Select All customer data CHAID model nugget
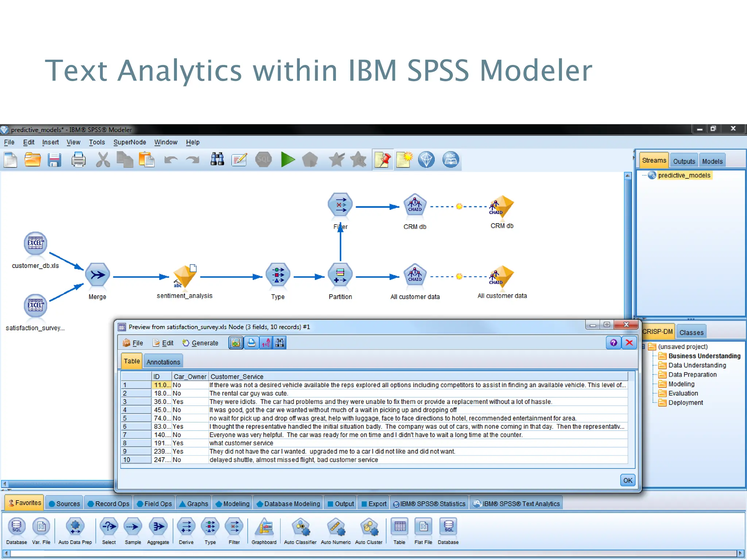 pos(502,276)
